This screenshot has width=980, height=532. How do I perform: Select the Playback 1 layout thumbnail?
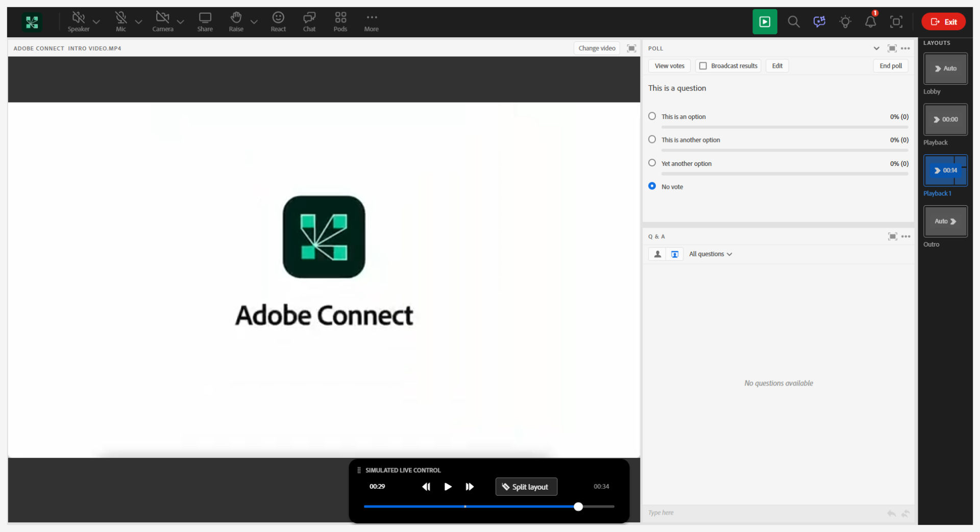pyautogui.click(x=945, y=171)
